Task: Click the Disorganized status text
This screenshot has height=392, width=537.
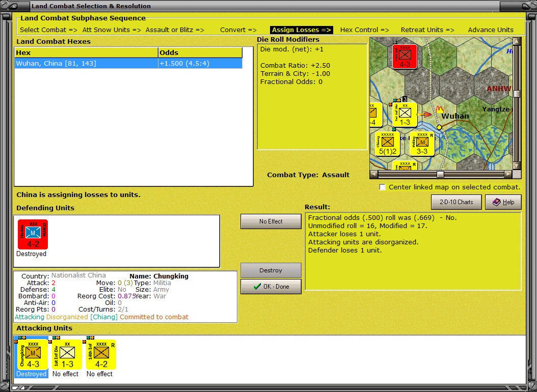Action: tap(67, 317)
